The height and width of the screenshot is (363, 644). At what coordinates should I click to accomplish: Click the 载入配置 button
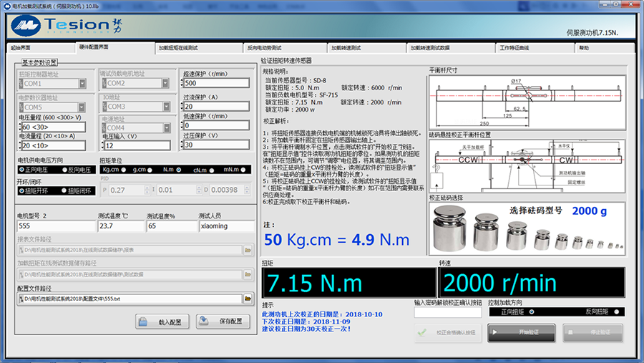pyautogui.click(x=164, y=321)
